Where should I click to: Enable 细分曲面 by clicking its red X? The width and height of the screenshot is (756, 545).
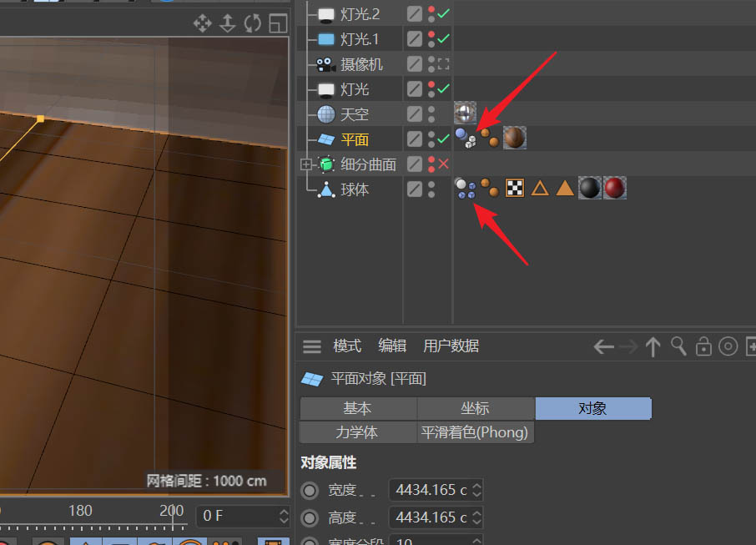[x=441, y=164]
